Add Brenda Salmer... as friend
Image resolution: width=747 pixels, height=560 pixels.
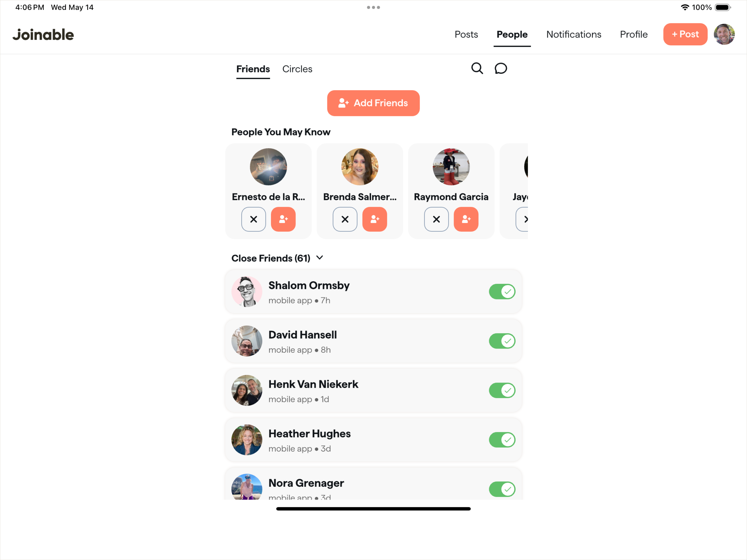pyautogui.click(x=375, y=219)
